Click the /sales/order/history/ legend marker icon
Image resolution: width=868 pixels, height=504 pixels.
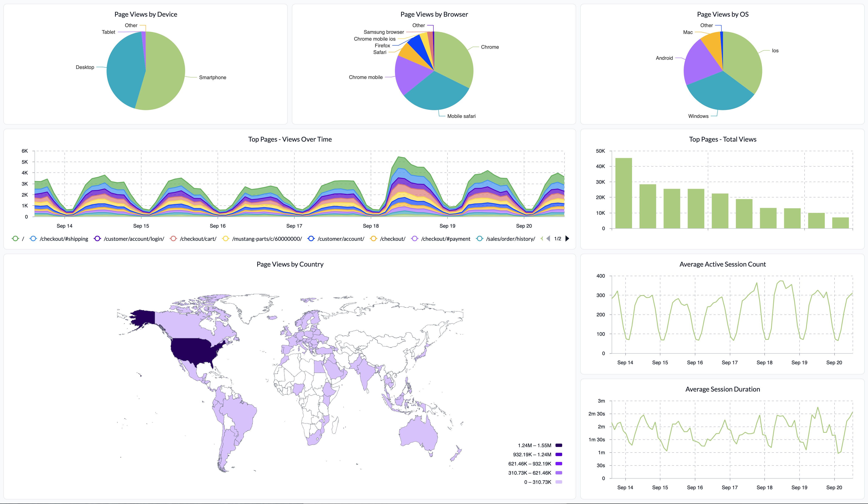[x=480, y=238]
